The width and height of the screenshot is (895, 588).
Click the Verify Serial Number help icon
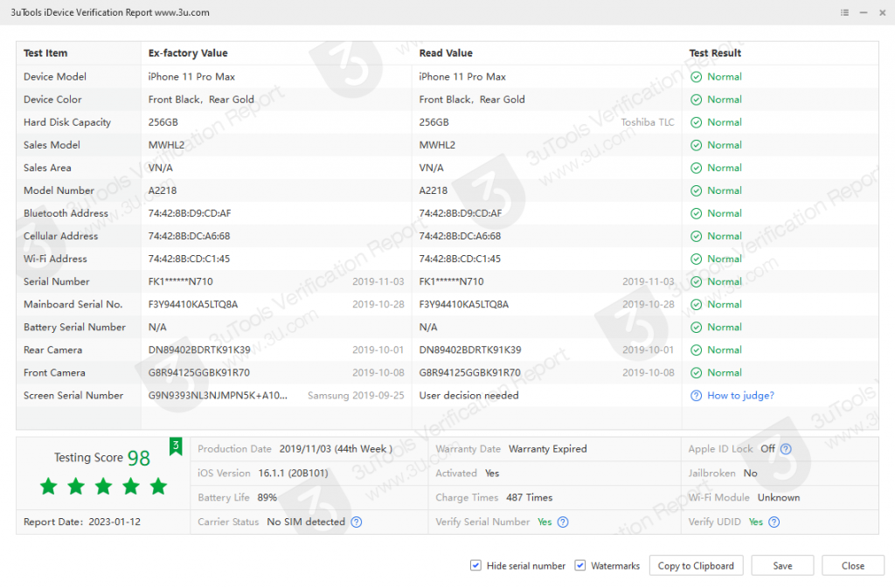[x=563, y=522]
